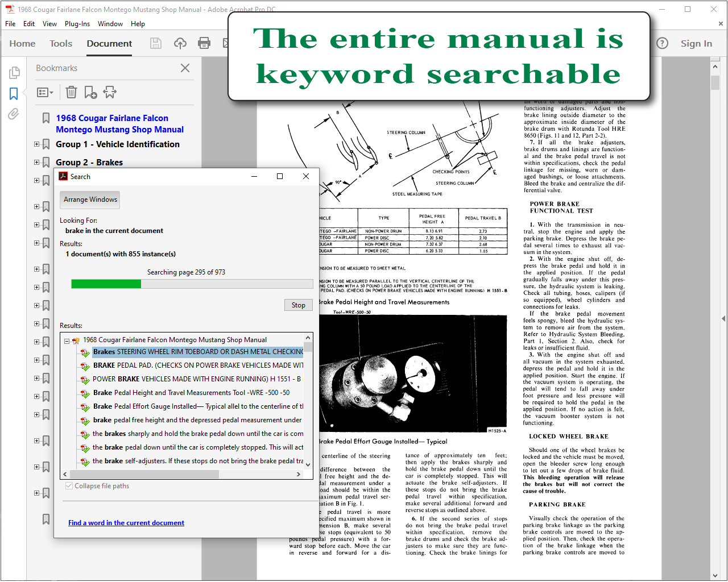
Task: Select BRAKE PEDAL PAD search result
Action: tap(198, 365)
